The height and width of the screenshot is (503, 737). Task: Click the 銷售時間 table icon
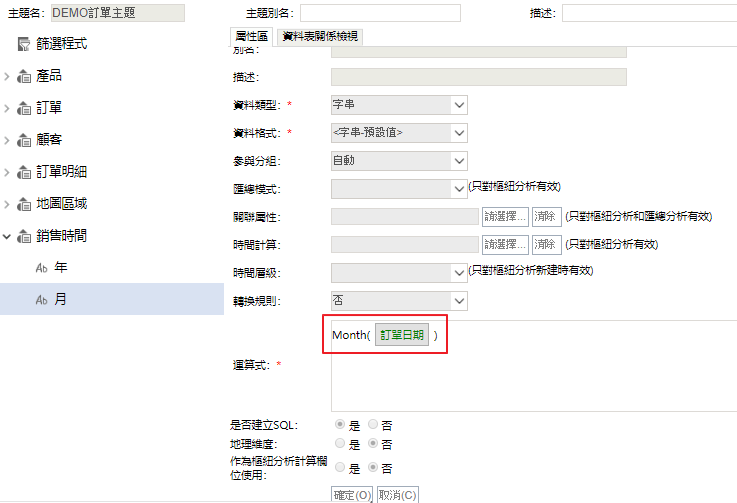26,236
